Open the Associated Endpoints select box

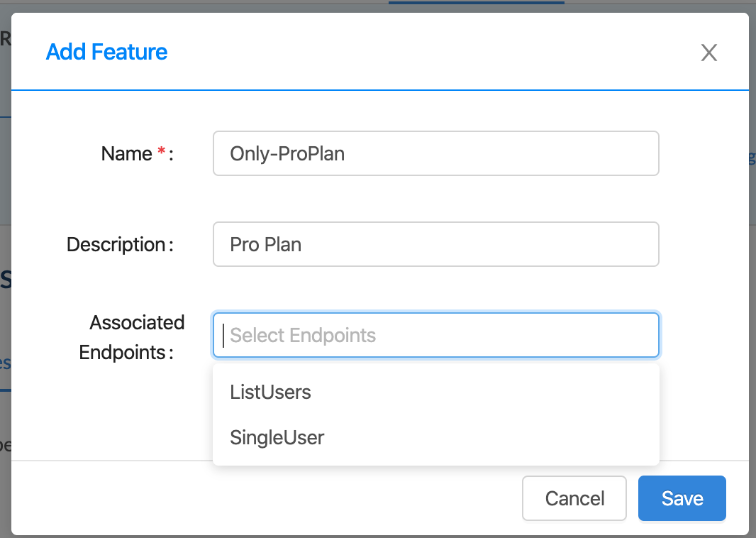pyautogui.click(x=435, y=335)
